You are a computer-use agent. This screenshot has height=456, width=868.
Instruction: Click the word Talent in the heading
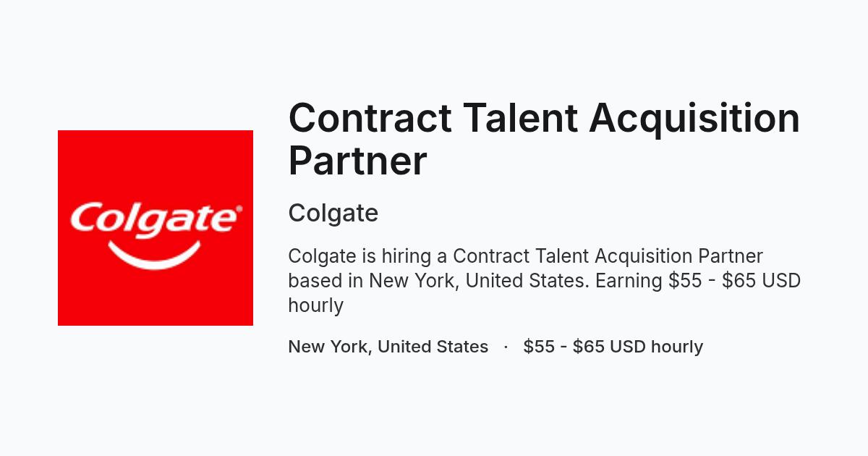520,117
